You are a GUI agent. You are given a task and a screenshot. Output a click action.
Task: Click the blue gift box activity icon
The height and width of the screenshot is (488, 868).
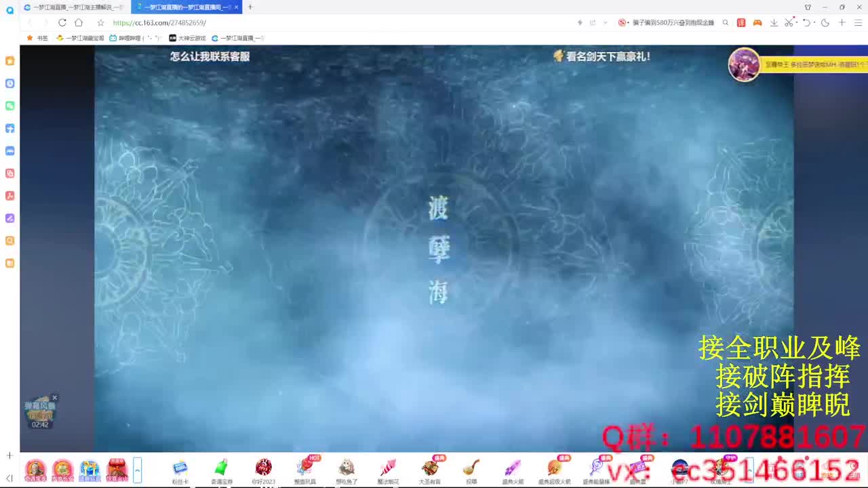[x=90, y=470]
